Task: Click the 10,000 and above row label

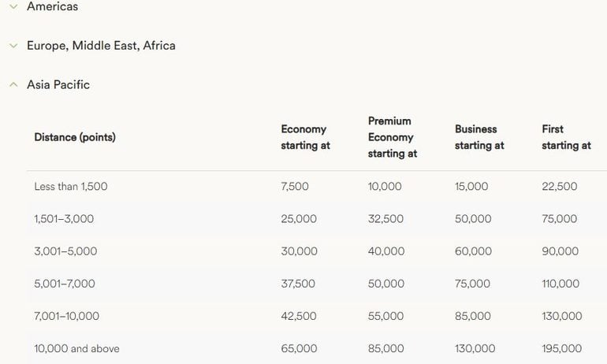Action: click(76, 348)
